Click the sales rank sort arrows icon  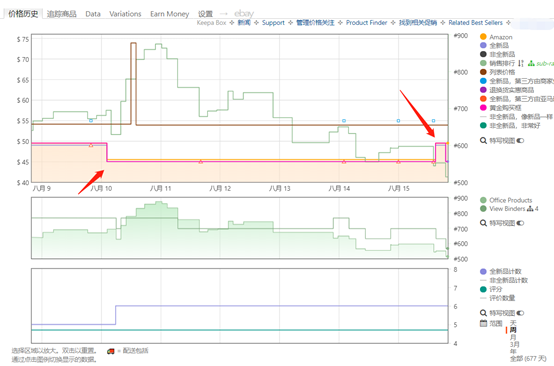click(521, 63)
